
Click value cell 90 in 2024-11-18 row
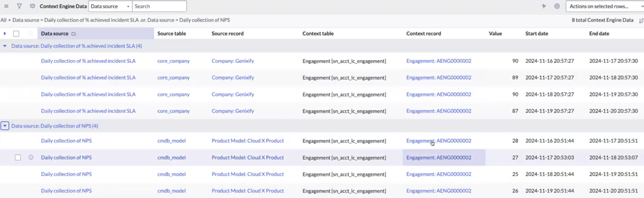515,94
